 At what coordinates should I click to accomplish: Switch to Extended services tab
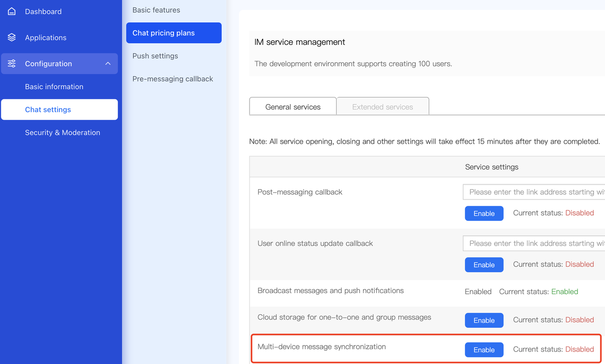(x=383, y=106)
